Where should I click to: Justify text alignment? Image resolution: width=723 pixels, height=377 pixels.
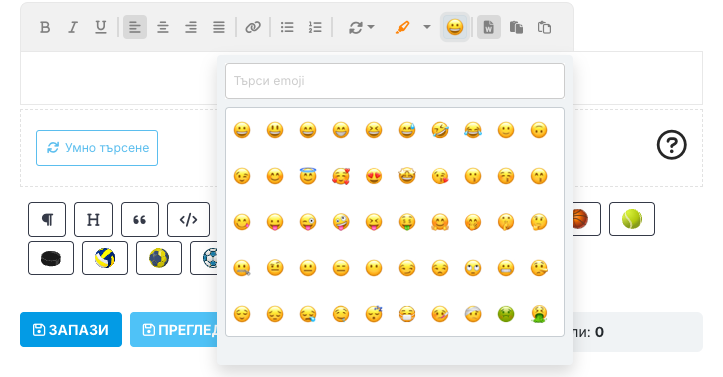(219, 27)
